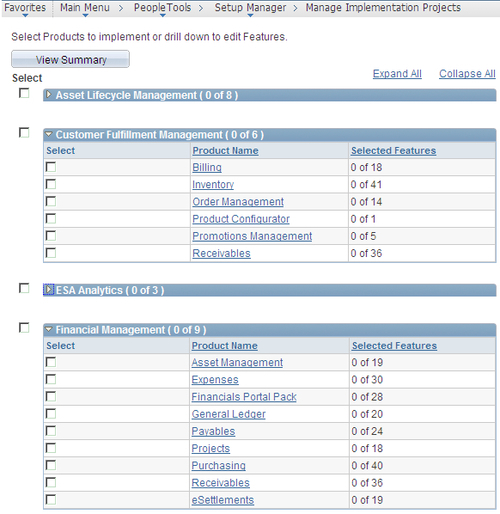The image size is (500, 514).
Task: Click the Collapse All link
Action: coord(467,74)
